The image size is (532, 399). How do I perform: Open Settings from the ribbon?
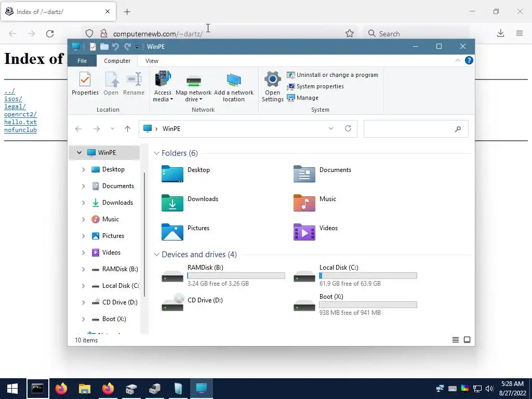tap(272, 87)
